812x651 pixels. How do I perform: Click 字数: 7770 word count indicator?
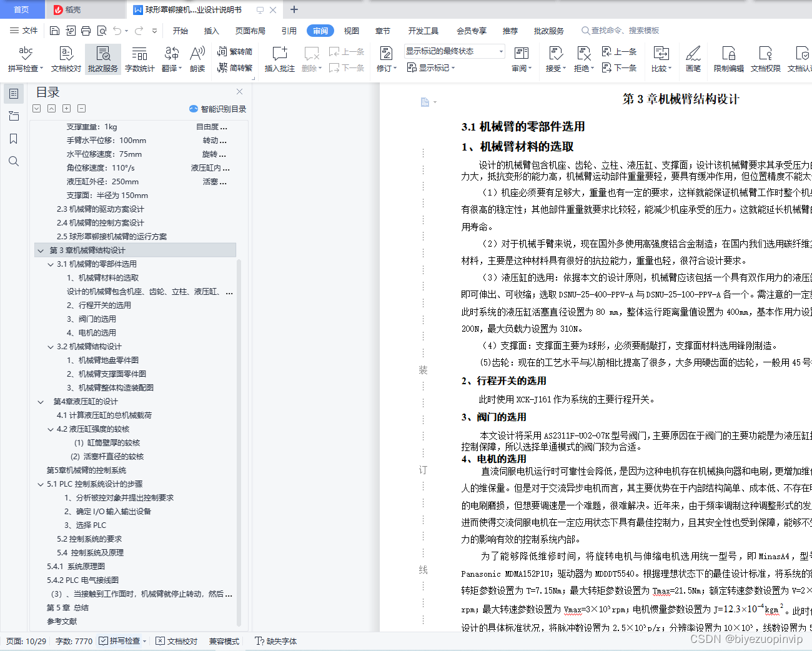74,641
